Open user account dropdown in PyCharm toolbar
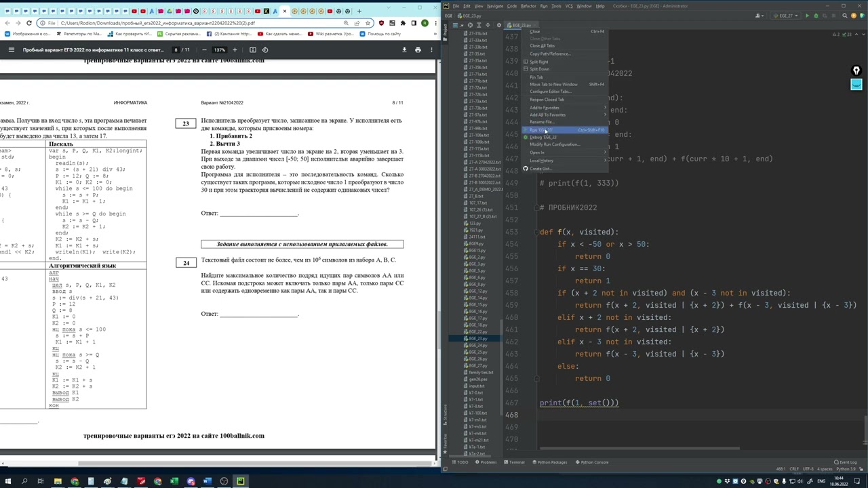Viewport: 868px width, 488px height. (x=759, y=16)
